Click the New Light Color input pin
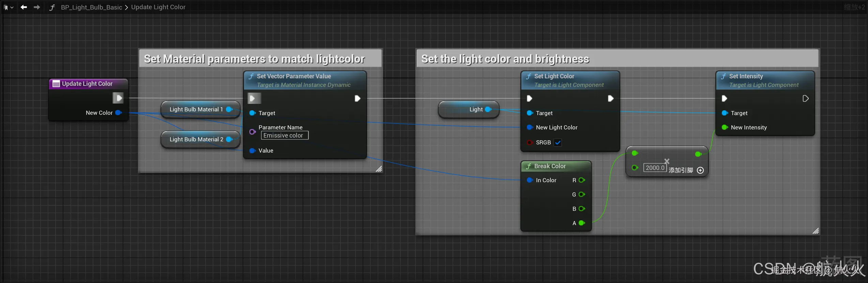The width and height of the screenshot is (868, 283). [530, 127]
